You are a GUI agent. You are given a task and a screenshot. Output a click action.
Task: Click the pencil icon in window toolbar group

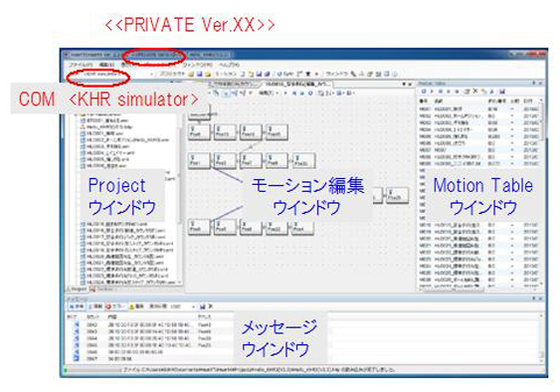coord(353,74)
